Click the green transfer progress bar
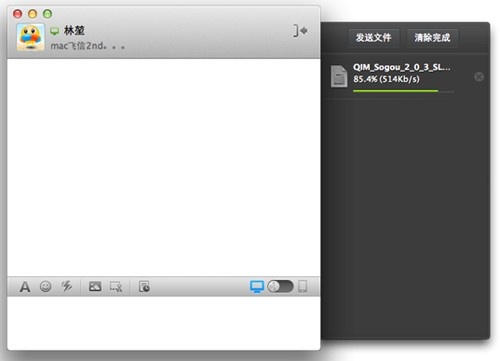Viewport: 500px width, 361px height. (x=403, y=91)
